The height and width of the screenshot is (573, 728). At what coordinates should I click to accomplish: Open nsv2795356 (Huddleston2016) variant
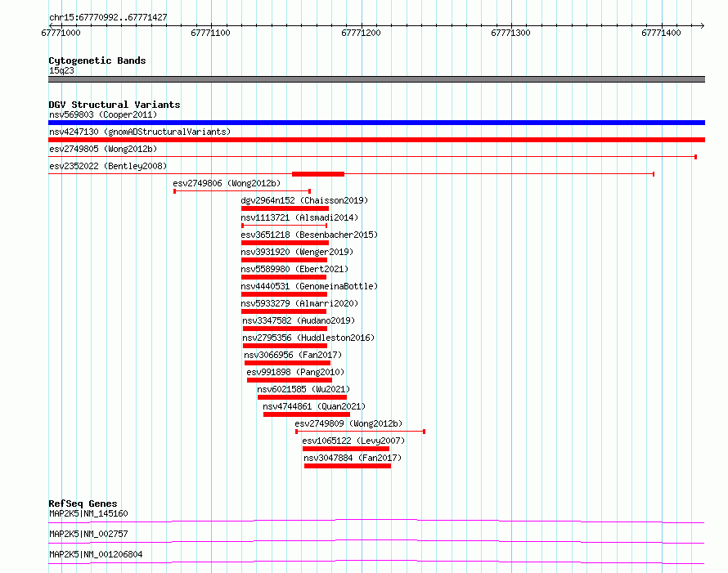(x=308, y=338)
